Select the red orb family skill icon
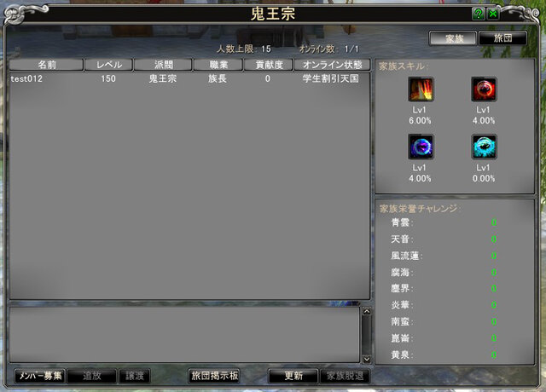 pyautogui.click(x=484, y=89)
